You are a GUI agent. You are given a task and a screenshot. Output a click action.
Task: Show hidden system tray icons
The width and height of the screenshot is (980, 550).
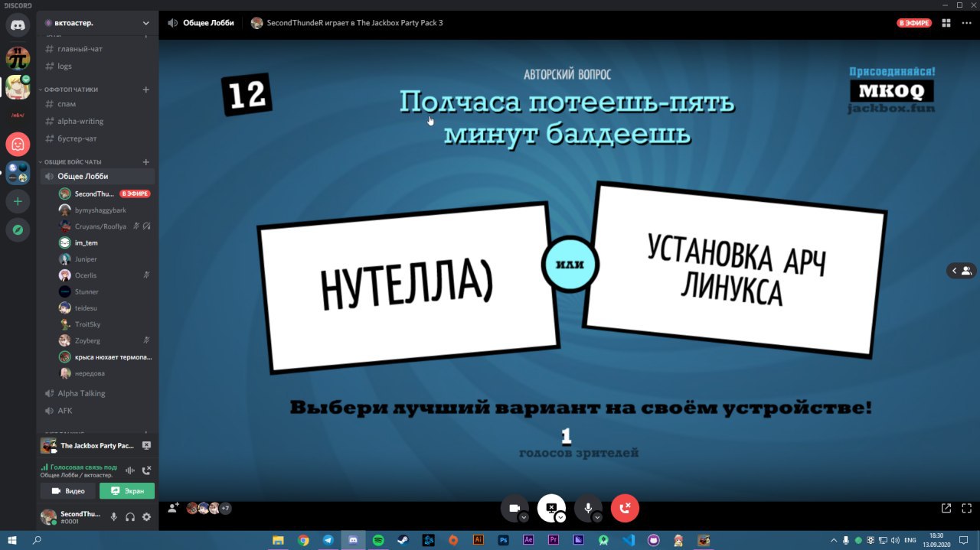pyautogui.click(x=835, y=540)
